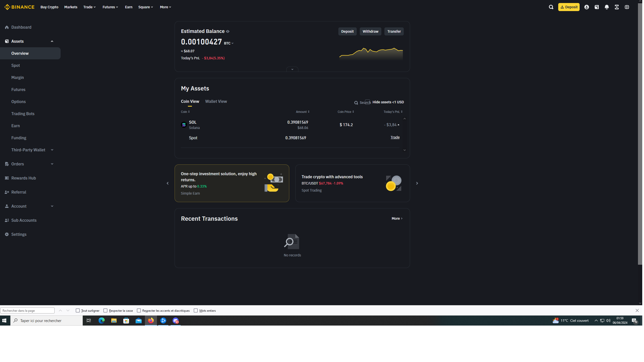Click the Trade link for SOL Spot
The width and height of the screenshot is (644, 362).
(x=395, y=137)
